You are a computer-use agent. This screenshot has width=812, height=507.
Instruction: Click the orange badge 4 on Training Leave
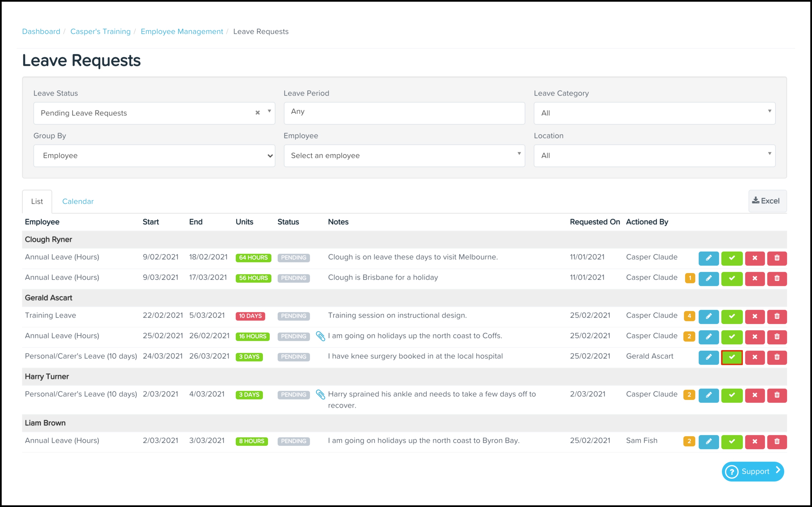pyautogui.click(x=689, y=316)
